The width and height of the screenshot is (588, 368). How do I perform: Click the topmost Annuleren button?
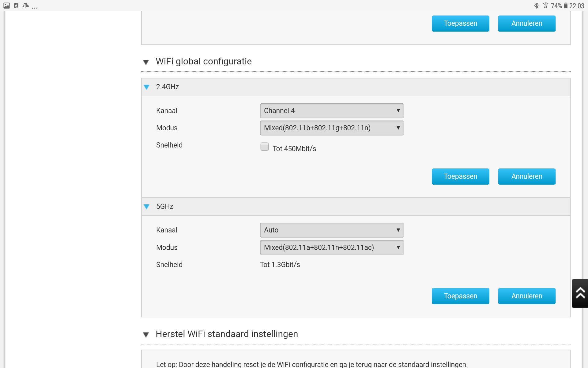[526, 23]
